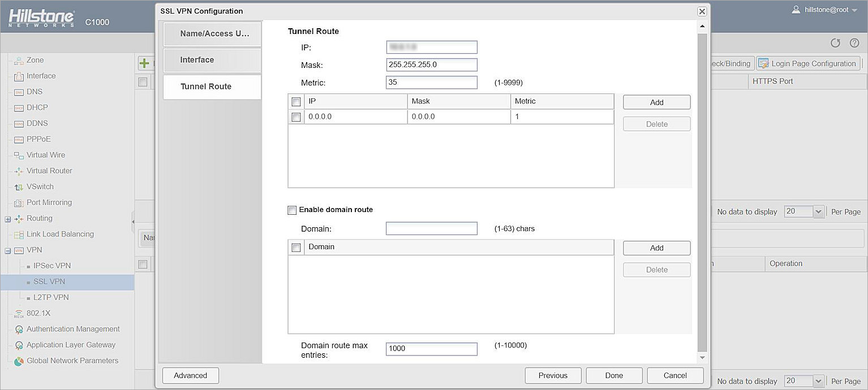868x390 pixels.
Task: Click the Login Page Configuration icon
Action: click(x=763, y=63)
